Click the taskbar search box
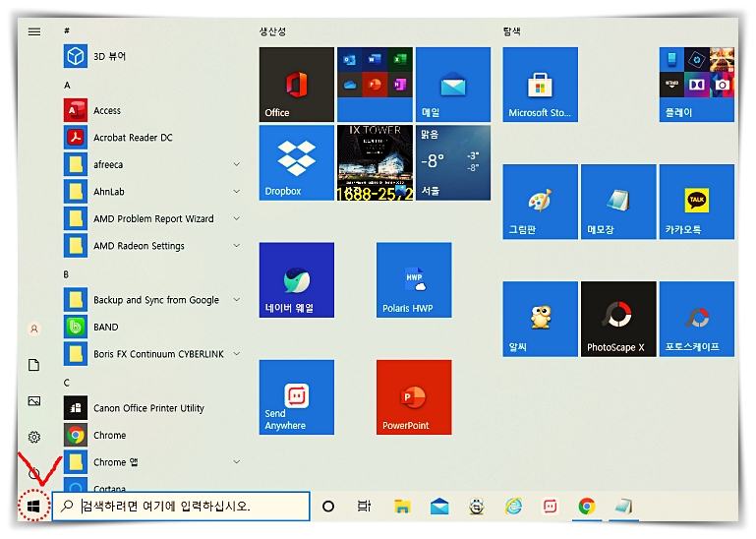The width and height of the screenshot is (756, 539). [x=181, y=507]
